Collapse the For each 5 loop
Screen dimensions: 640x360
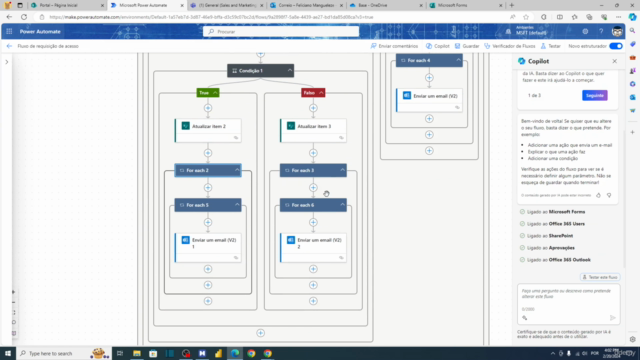tap(237, 205)
